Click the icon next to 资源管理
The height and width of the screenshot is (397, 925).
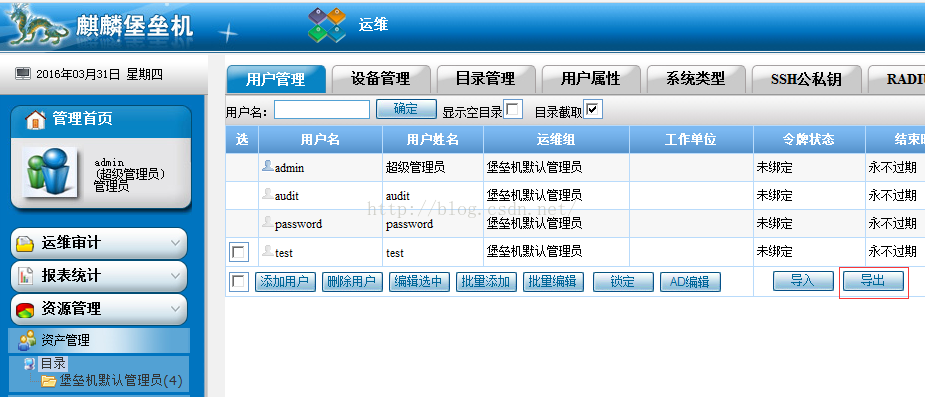[25, 309]
